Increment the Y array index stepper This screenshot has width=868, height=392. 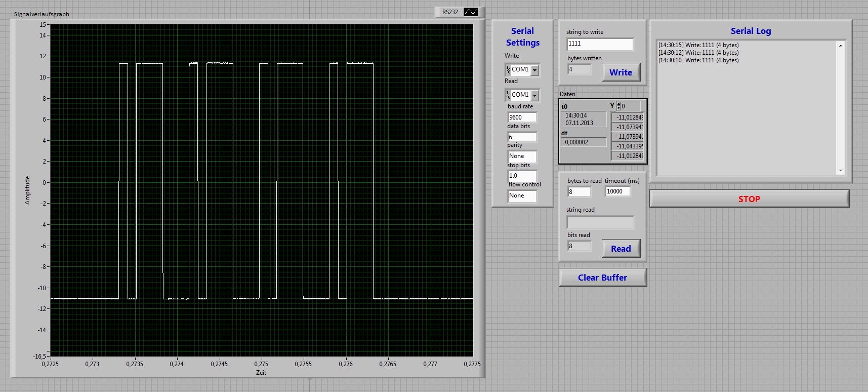(x=618, y=104)
